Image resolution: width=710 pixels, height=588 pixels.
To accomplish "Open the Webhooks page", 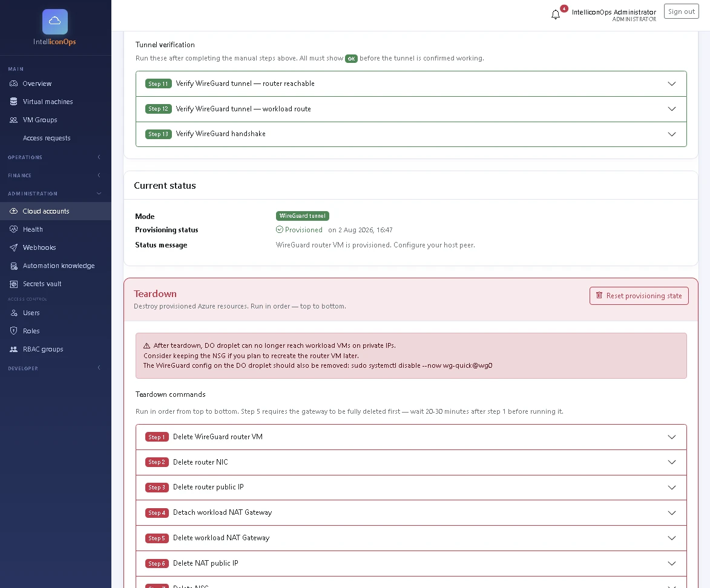I will coord(55,247).
